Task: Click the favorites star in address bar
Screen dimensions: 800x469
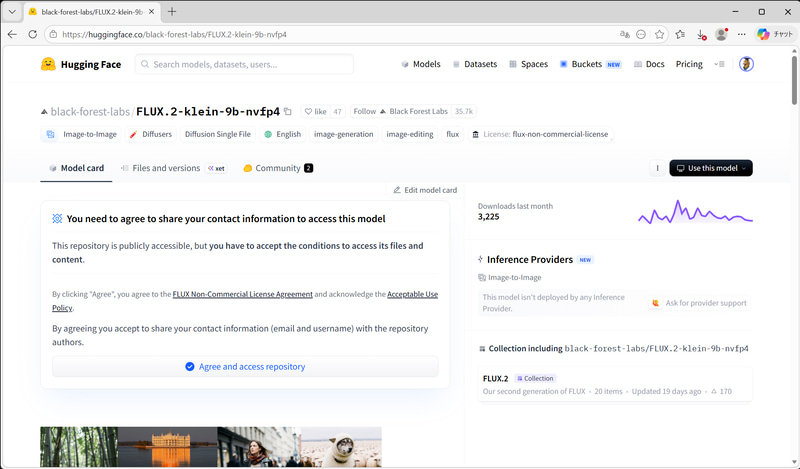Action: [x=660, y=34]
